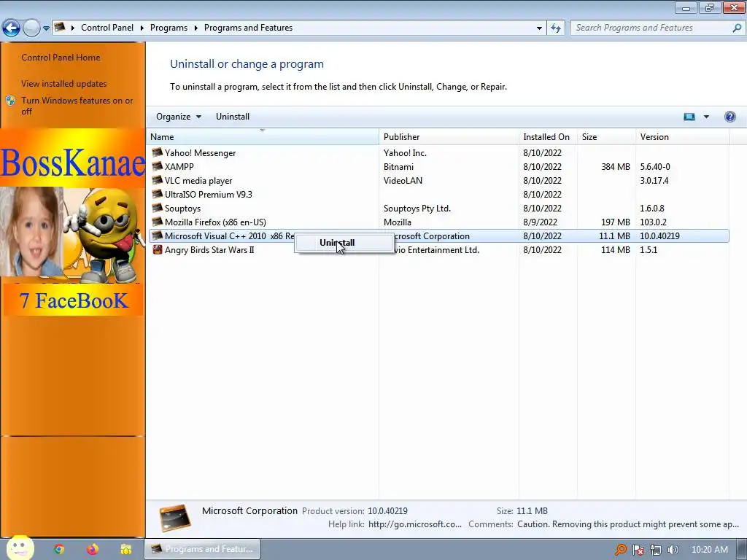The image size is (747, 560).
Task: Select Mozilla Firefox (x86 en-US) entry
Action: click(215, 222)
